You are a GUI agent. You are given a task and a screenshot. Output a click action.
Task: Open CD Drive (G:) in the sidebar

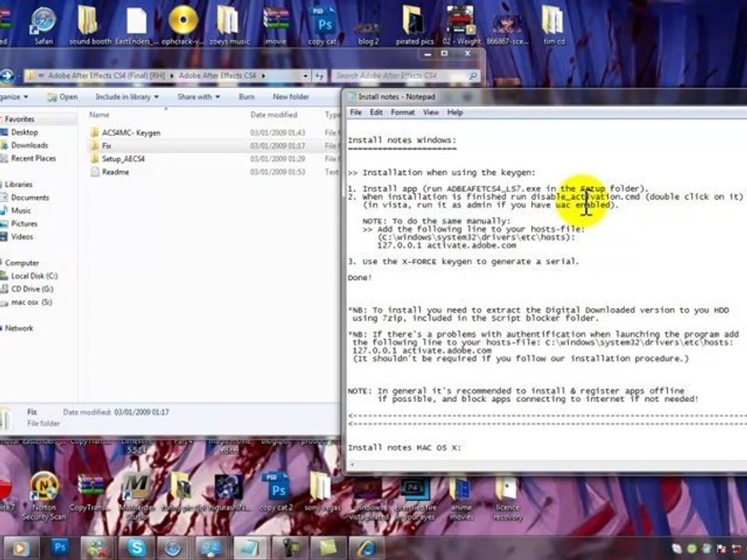point(33,289)
